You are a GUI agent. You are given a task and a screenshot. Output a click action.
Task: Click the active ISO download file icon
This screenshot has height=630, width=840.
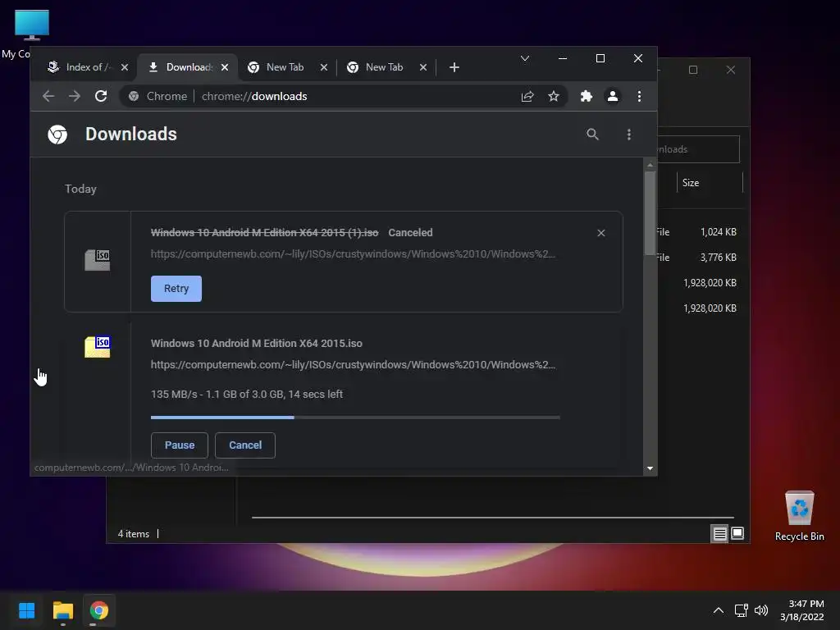pyautogui.click(x=98, y=347)
